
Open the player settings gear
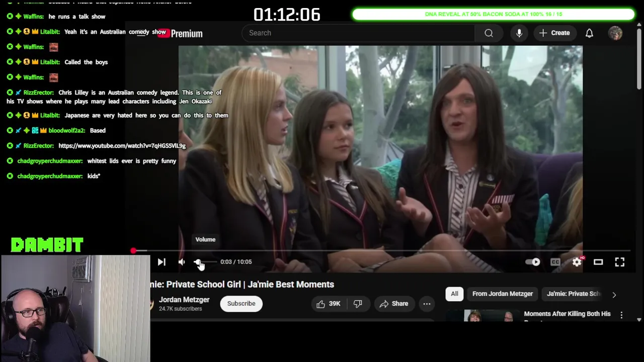[x=577, y=262]
